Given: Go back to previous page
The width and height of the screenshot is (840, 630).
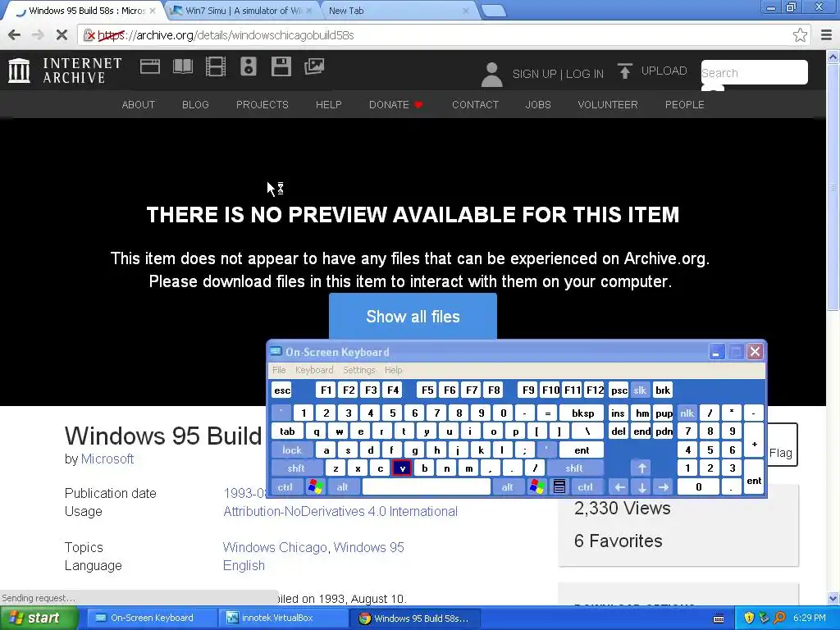Looking at the screenshot, I should [15, 35].
